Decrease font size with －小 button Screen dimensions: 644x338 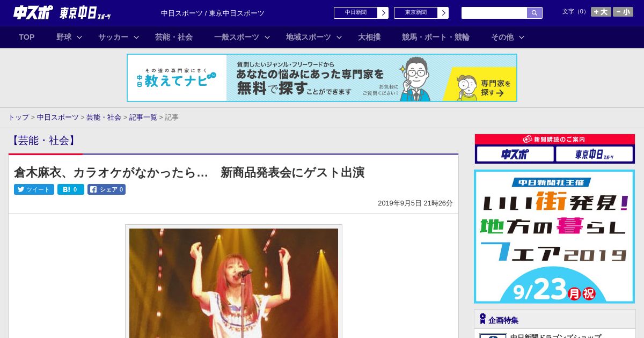(623, 12)
